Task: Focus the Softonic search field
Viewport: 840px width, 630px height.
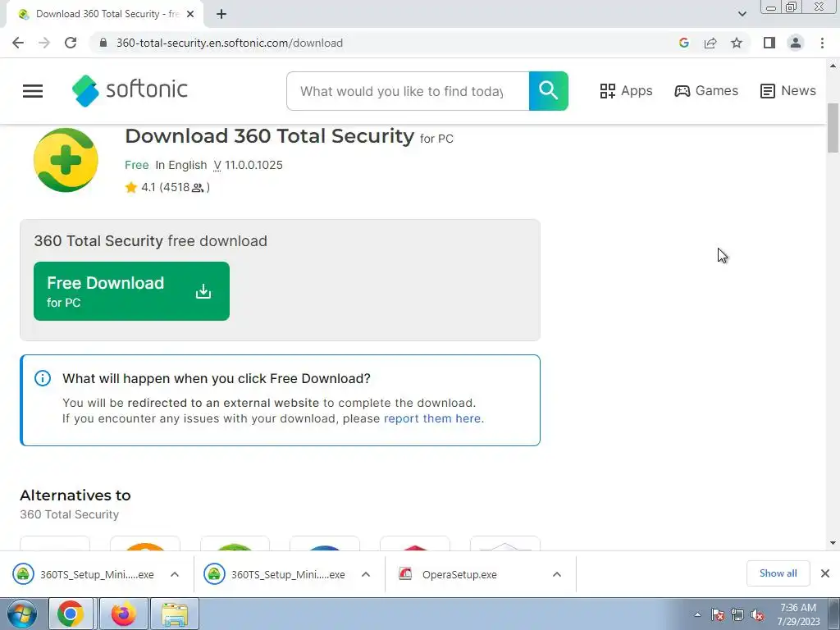Action: click(x=408, y=91)
